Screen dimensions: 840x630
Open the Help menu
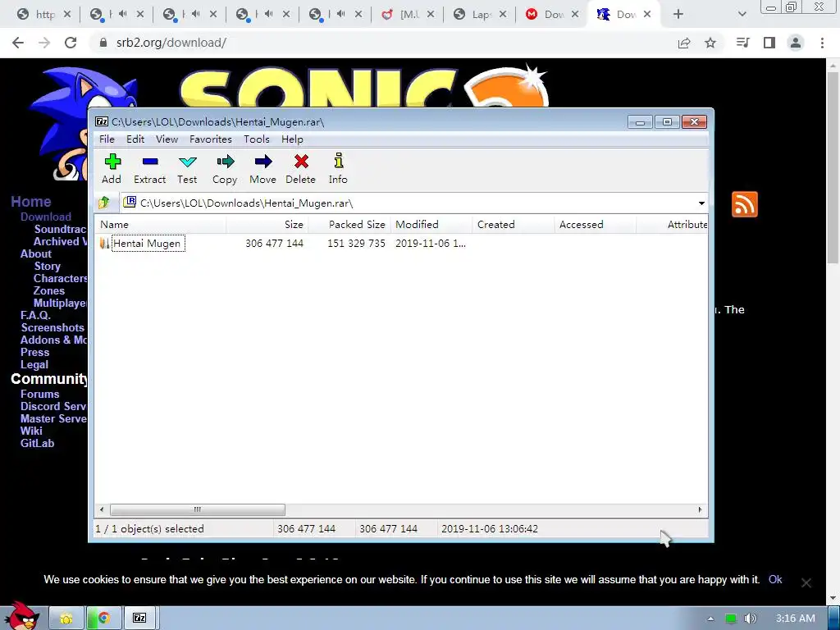pyautogui.click(x=292, y=139)
